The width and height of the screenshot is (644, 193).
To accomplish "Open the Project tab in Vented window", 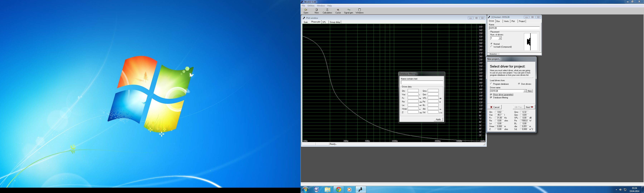I will pyautogui.click(x=522, y=21).
